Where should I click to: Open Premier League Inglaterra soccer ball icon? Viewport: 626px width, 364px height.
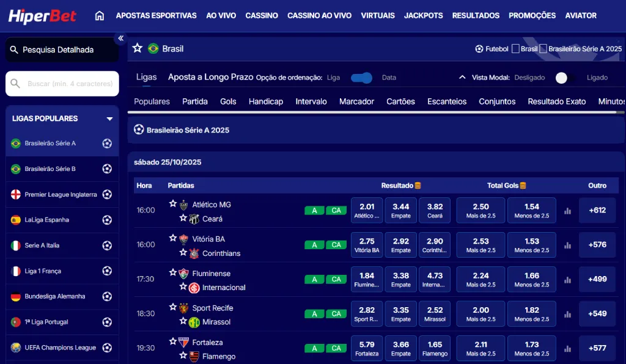(107, 194)
